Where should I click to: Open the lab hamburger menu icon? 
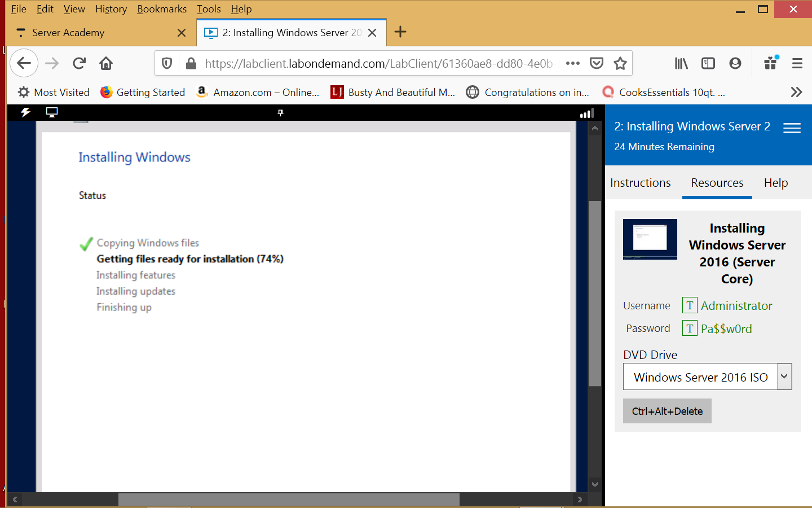[792, 128]
